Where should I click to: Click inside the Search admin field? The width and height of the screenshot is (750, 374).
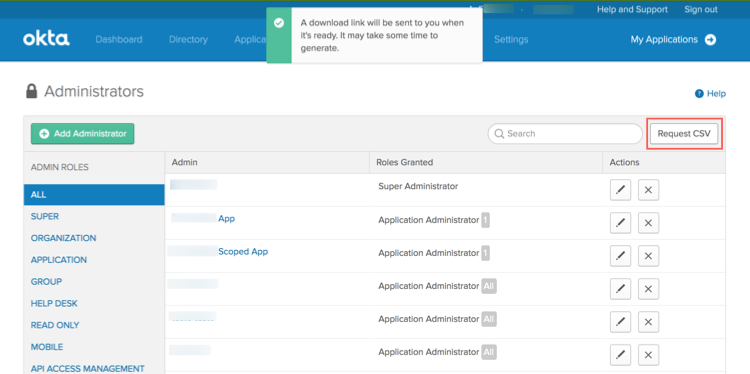tap(565, 134)
